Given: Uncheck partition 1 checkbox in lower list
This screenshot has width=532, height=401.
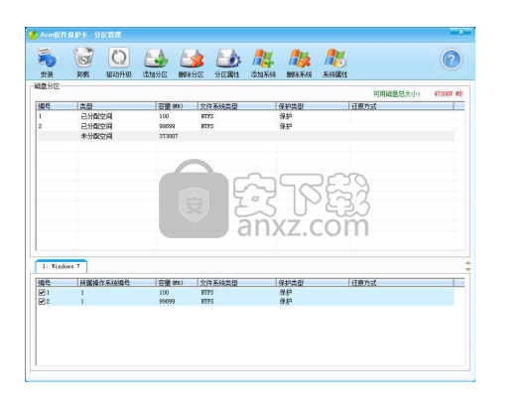Looking at the screenshot, I should pyautogui.click(x=42, y=292).
